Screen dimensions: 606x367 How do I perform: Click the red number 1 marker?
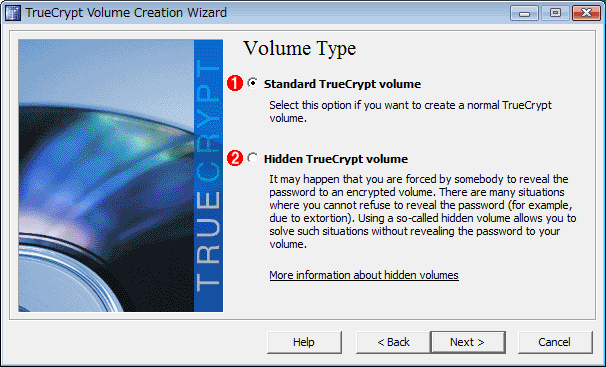pos(235,83)
